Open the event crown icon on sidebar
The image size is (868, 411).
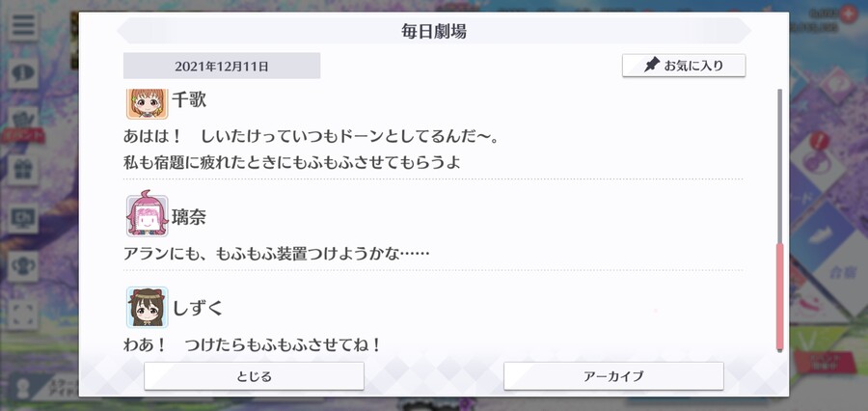point(23,118)
